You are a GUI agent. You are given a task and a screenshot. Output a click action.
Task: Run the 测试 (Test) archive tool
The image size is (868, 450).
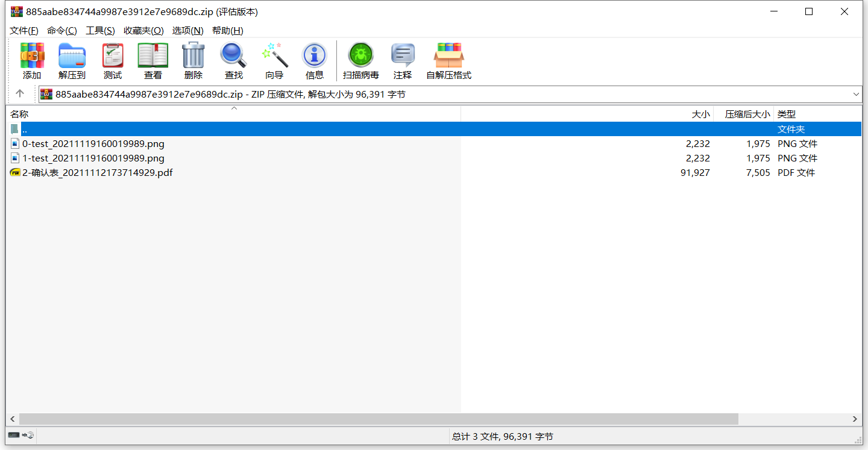112,61
